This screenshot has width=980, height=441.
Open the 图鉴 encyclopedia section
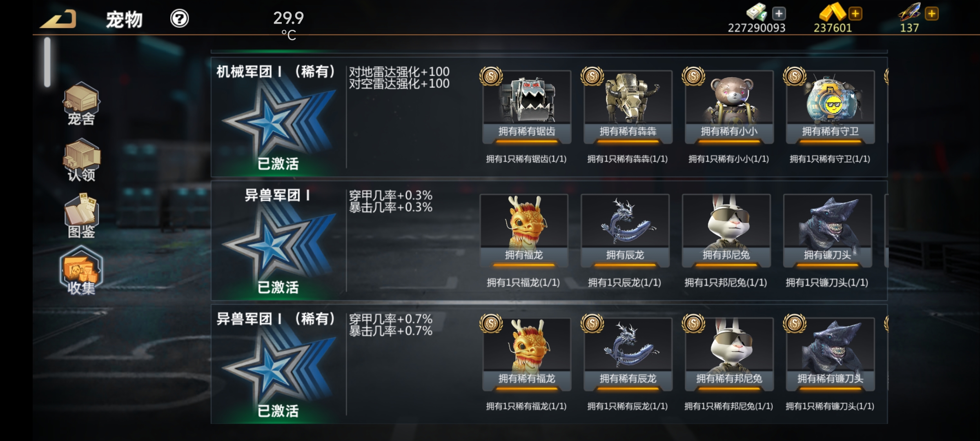click(x=81, y=216)
